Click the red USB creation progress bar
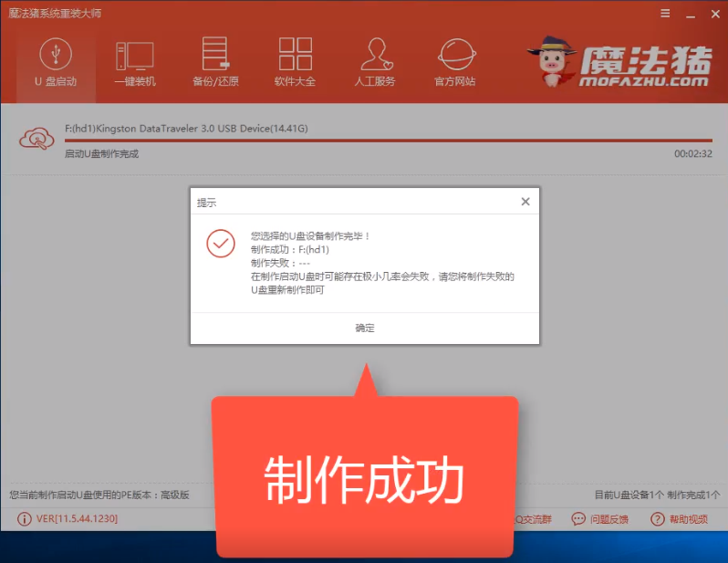728x563 pixels. coord(388,141)
